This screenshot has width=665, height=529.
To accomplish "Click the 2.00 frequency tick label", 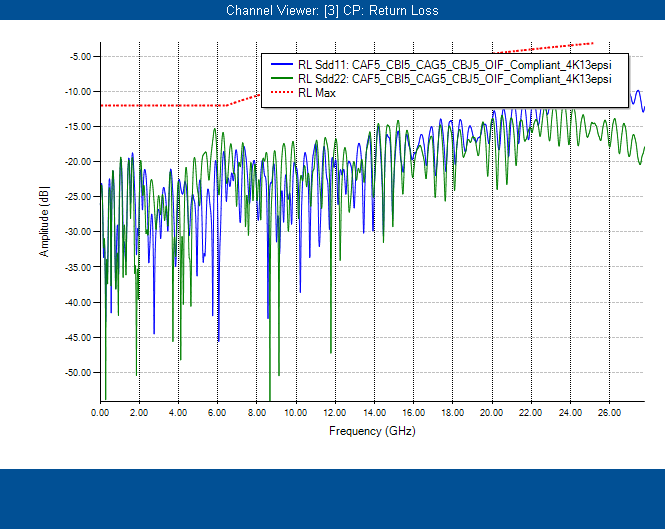I will point(139,413).
